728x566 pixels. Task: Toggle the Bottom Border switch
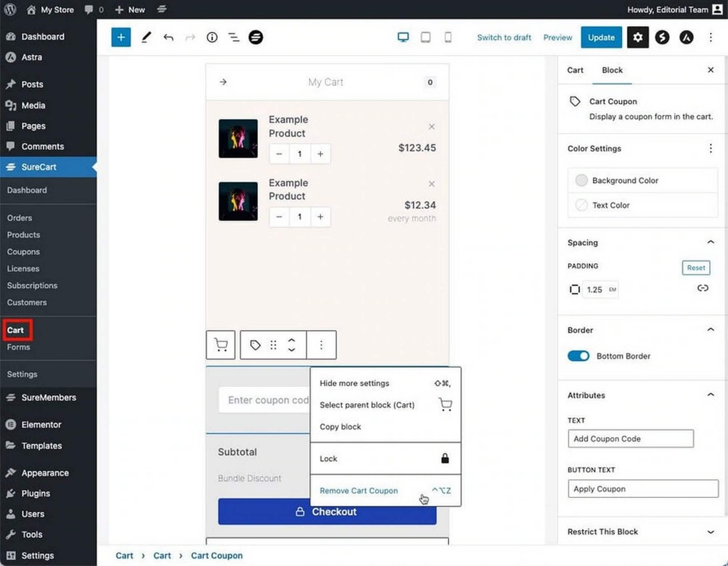click(578, 356)
